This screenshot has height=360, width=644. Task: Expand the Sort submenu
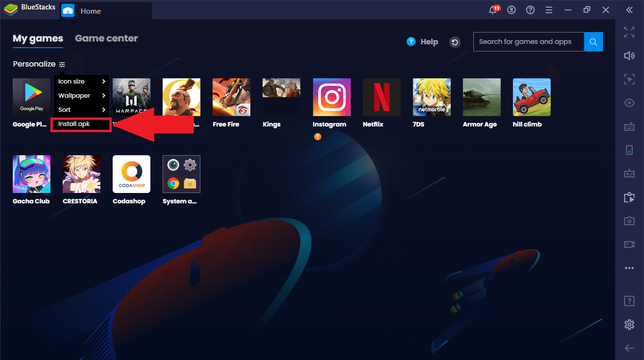tap(81, 110)
